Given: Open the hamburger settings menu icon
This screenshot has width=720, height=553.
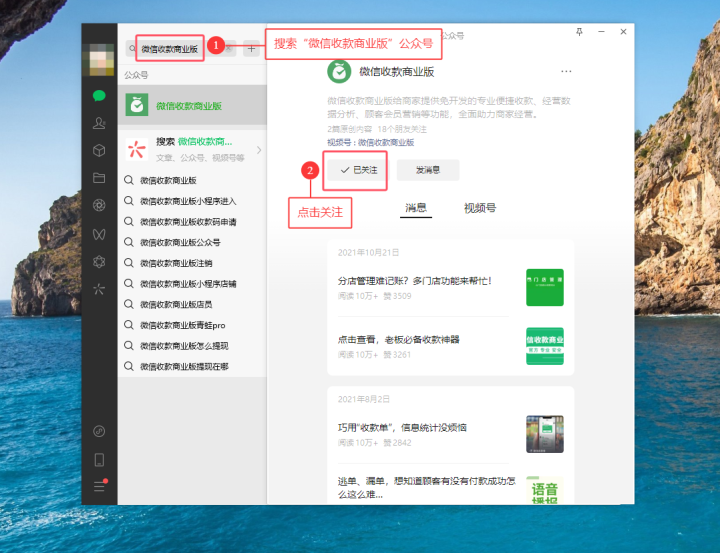Looking at the screenshot, I should pyautogui.click(x=100, y=486).
